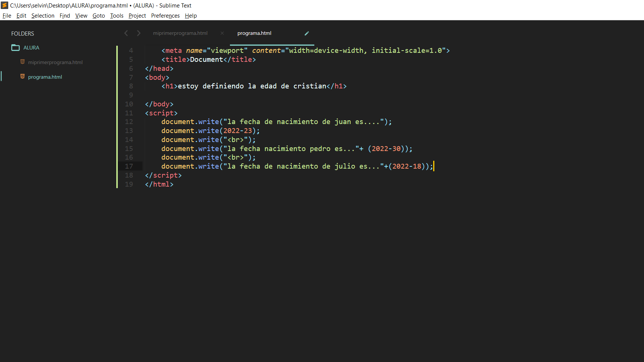The image size is (644, 362).
Task: Open the Tools menu
Action: pyautogui.click(x=117, y=16)
